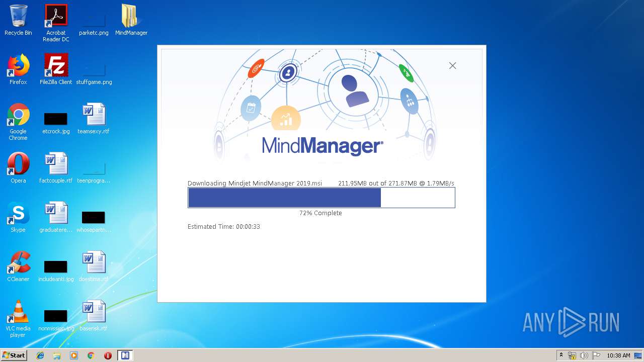Open the Start menu
644x362 pixels.
[x=14, y=355]
